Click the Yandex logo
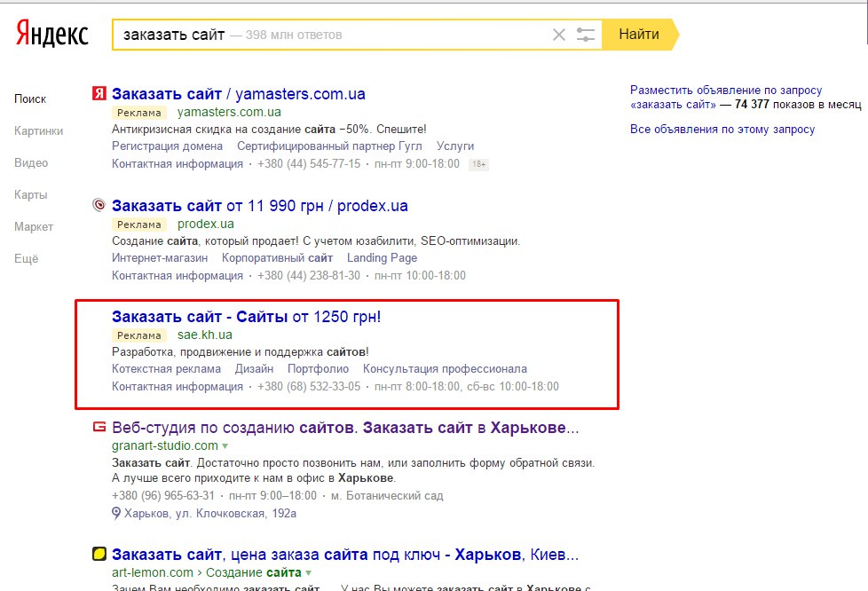Screen dimensions: 868x591 coord(51,34)
